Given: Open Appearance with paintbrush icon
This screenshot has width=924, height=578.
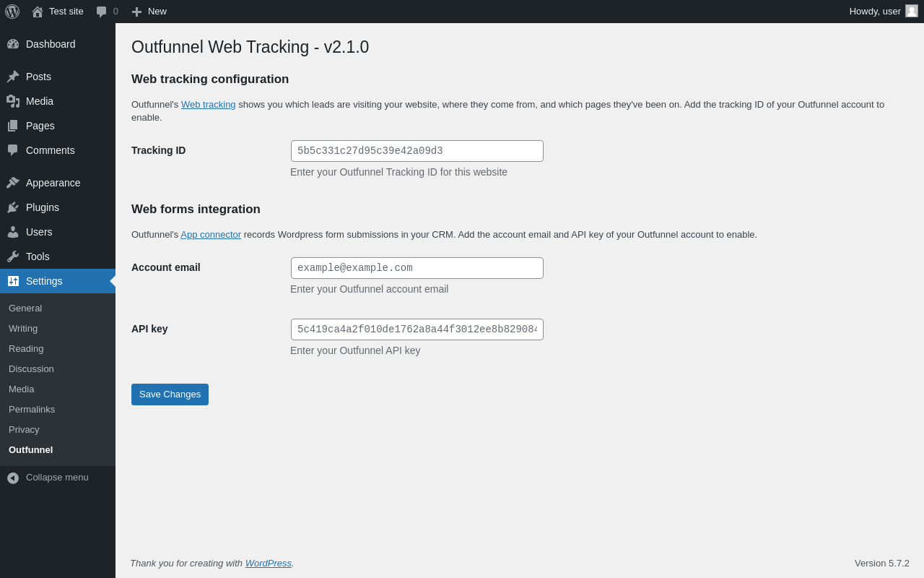Looking at the screenshot, I should coord(13,183).
